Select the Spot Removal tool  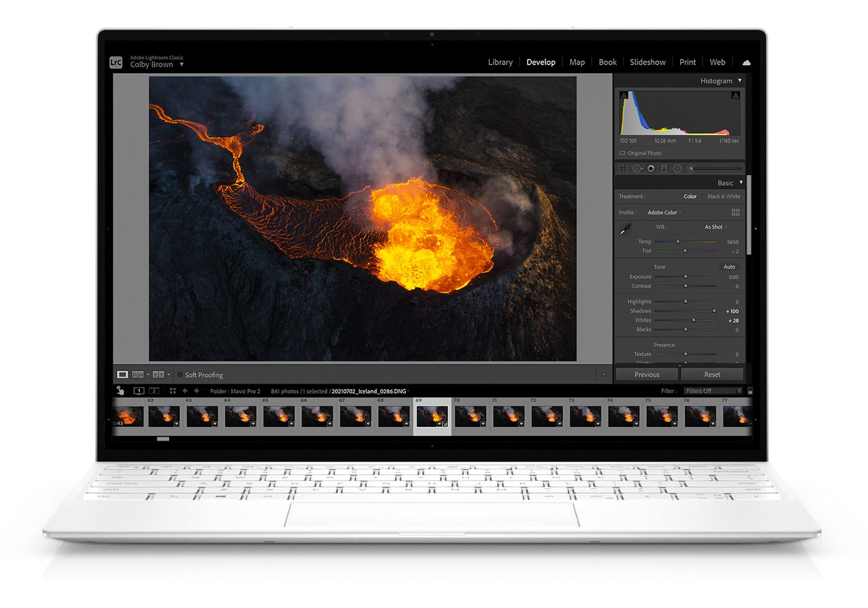click(x=637, y=168)
